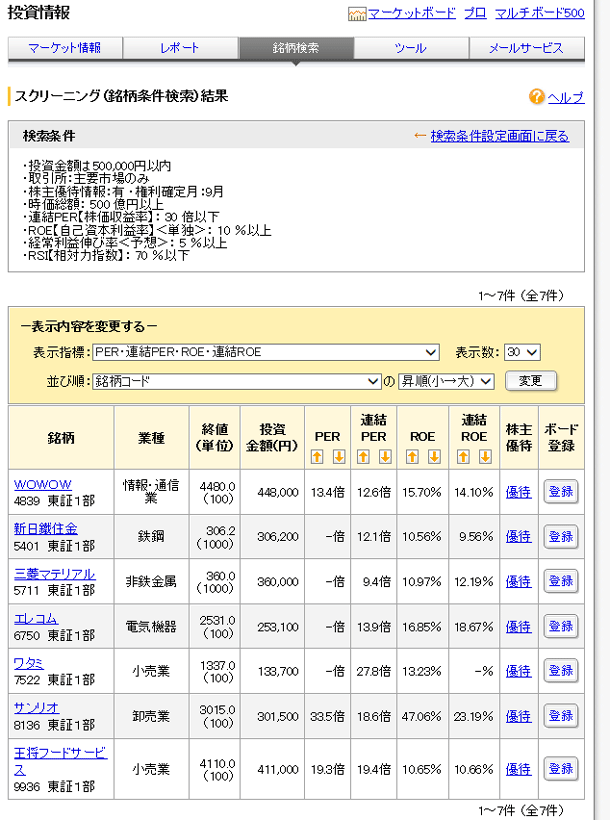Open the ツール tab

click(411, 48)
